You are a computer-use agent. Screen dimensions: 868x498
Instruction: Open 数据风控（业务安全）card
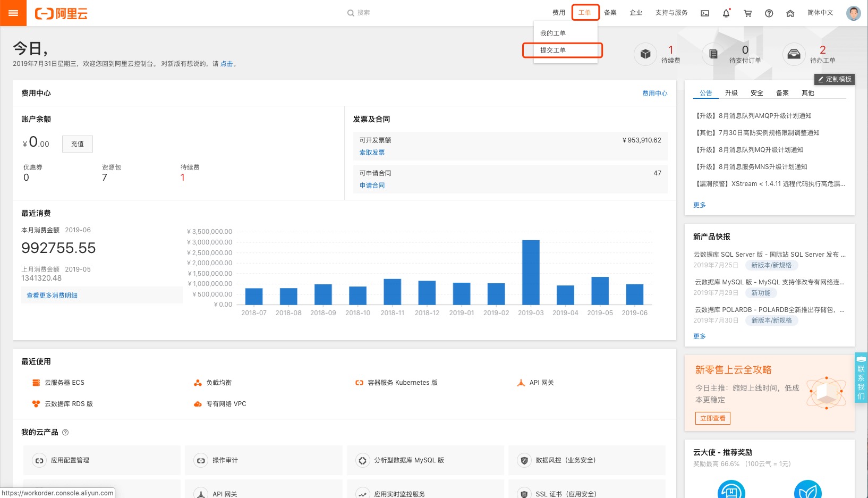point(586,460)
